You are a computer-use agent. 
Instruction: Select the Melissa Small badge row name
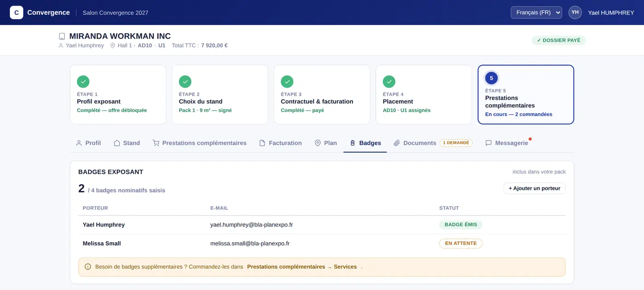102,244
